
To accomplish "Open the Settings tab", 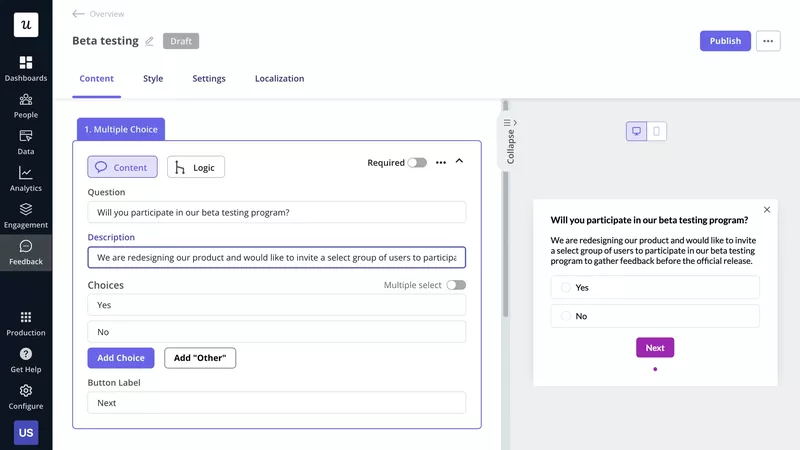I will (x=209, y=79).
